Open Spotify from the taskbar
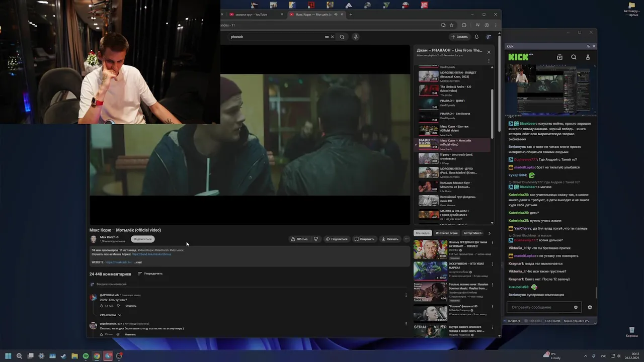The width and height of the screenshot is (644, 362). tap(86, 356)
